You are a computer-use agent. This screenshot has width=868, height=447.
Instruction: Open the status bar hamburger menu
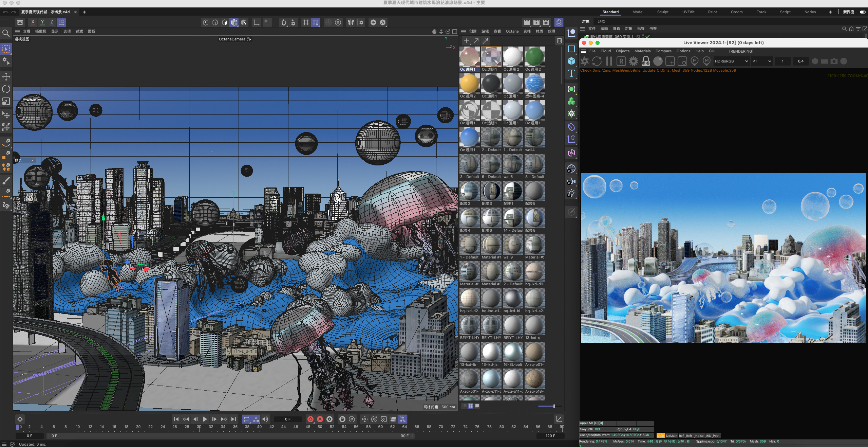[x=4, y=444]
